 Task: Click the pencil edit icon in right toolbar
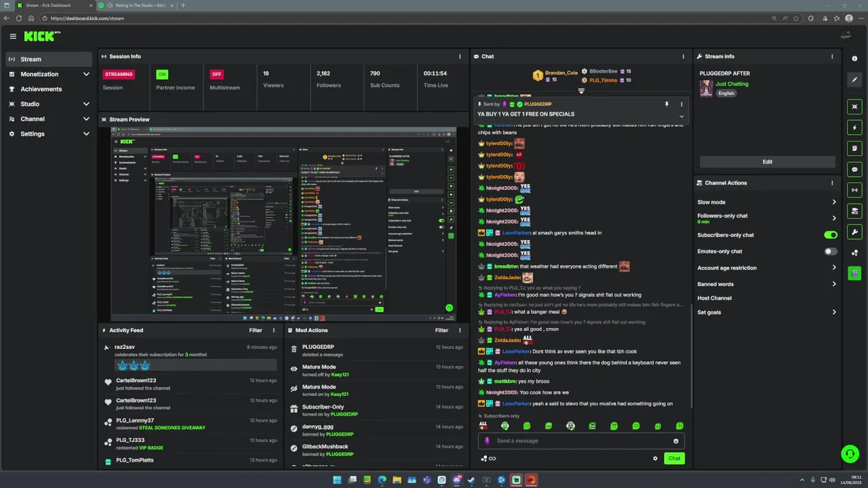pos(854,80)
